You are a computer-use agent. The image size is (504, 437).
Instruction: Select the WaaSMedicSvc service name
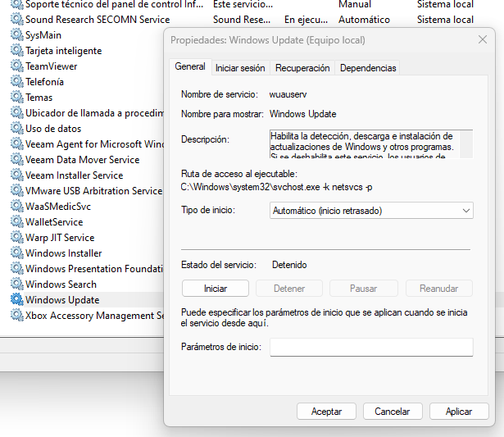(x=58, y=207)
